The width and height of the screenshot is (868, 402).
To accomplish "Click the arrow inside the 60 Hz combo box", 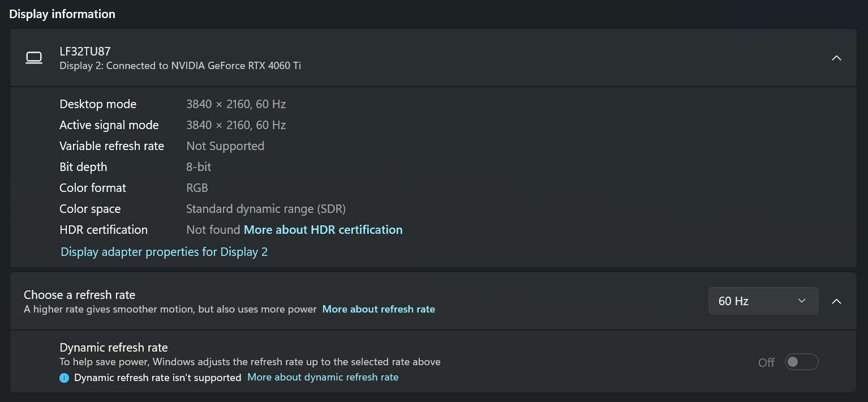I will 801,301.
